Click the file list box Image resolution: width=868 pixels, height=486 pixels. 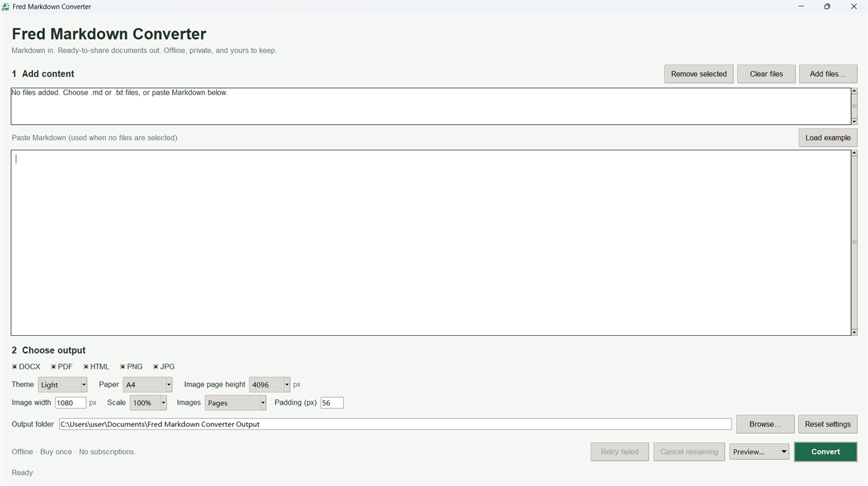click(x=431, y=106)
